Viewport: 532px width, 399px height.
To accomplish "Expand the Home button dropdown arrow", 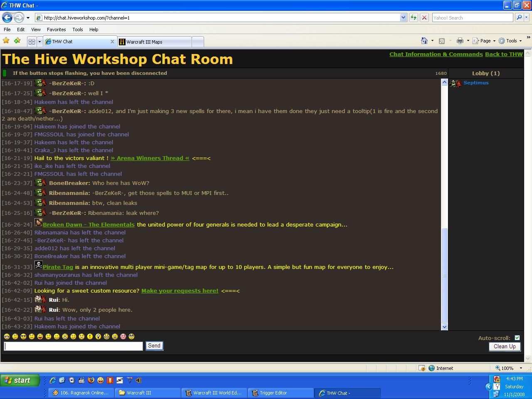I will pyautogui.click(x=432, y=41).
